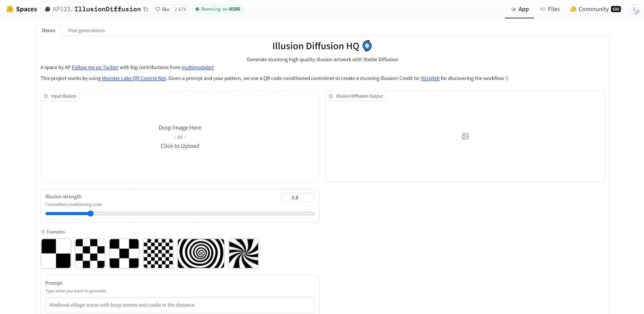Toggle the like heart for this space
Image resolution: width=644 pixels, height=314 pixels.
(x=158, y=9)
